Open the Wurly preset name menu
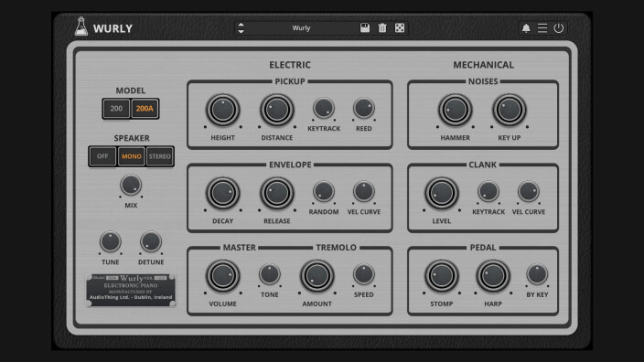Image resolution: width=644 pixels, height=362 pixels. coord(301,28)
